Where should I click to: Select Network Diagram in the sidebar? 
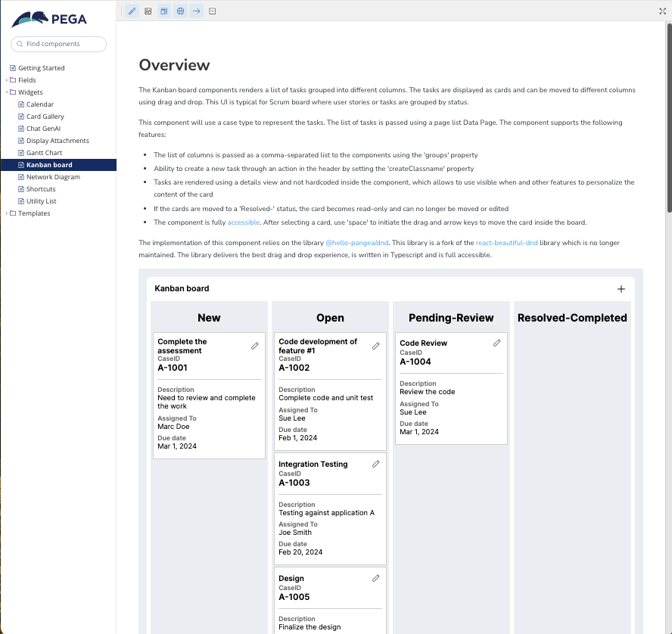[x=53, y=177]
